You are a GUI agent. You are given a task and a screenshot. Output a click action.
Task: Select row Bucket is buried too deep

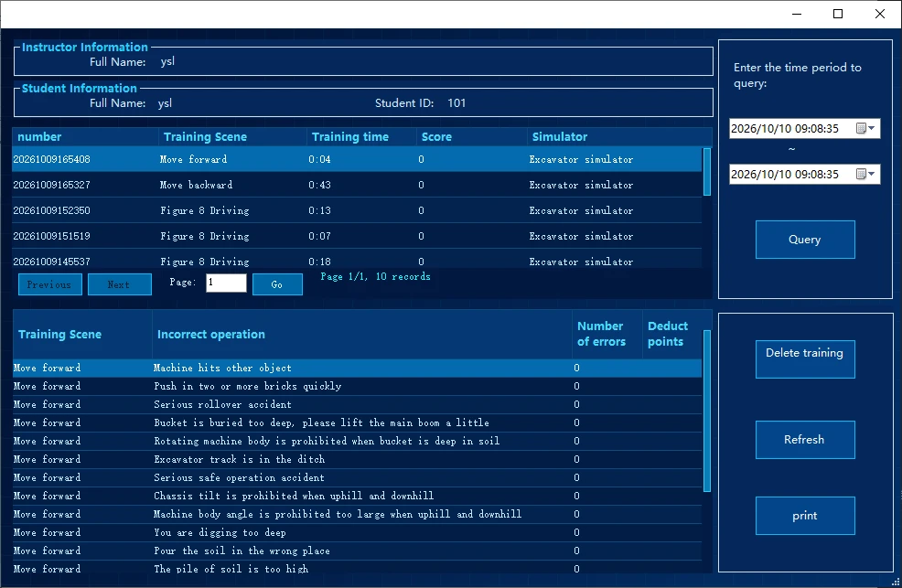click(x=357, y=423)
